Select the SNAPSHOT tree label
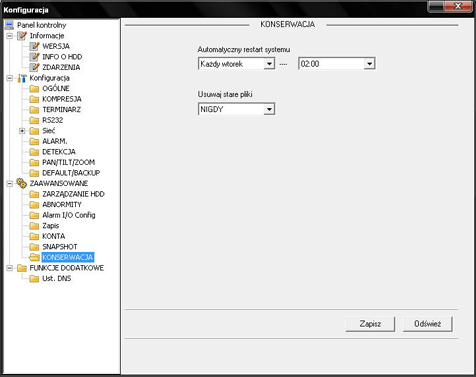476x377 pixels. tap(60, 247)
